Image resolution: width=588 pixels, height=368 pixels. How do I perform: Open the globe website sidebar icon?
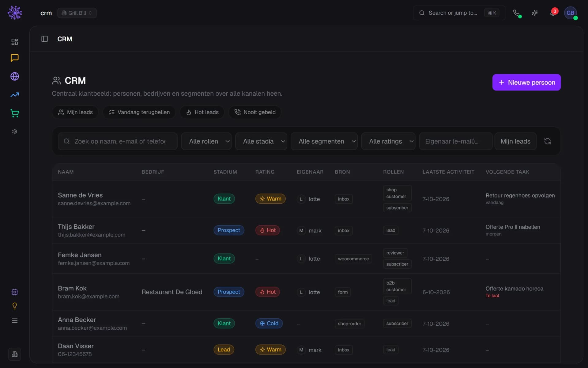(x=15, y=76)
